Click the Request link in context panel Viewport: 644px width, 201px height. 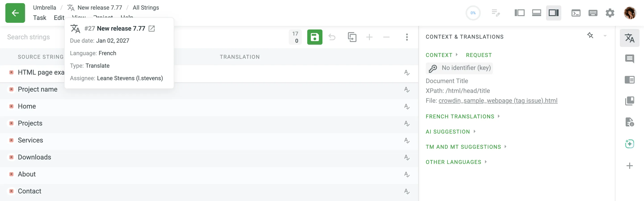coord(479,55)
